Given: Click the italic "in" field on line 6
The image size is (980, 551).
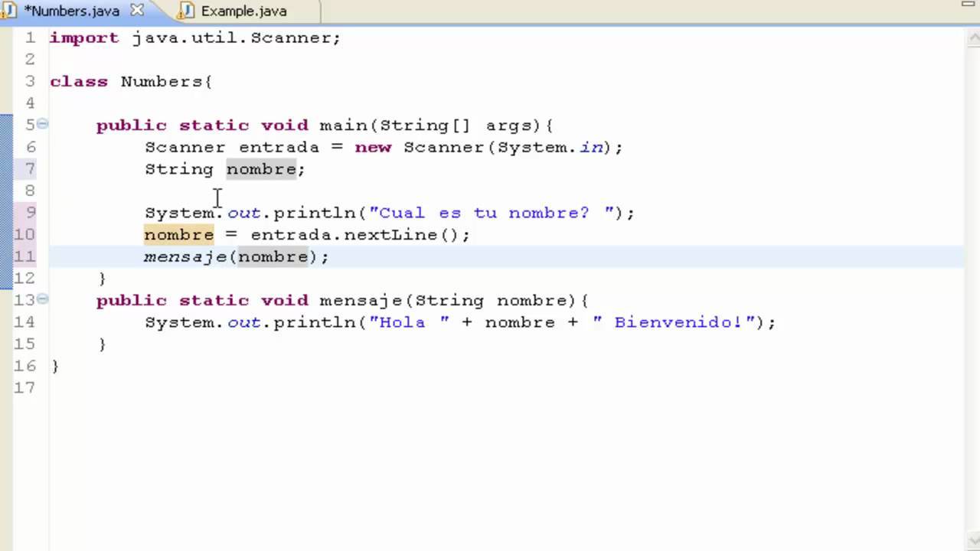Looking at the screenshot, I should 591,148.
